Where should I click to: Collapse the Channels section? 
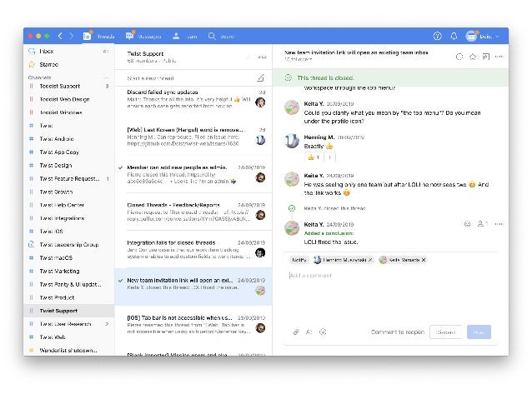coord(106,77)
